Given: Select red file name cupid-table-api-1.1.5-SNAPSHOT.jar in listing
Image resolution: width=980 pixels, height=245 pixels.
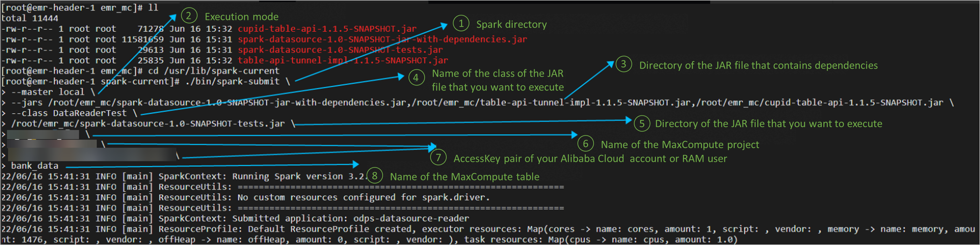Looking at the screenshot, I should tap(327, 29).
